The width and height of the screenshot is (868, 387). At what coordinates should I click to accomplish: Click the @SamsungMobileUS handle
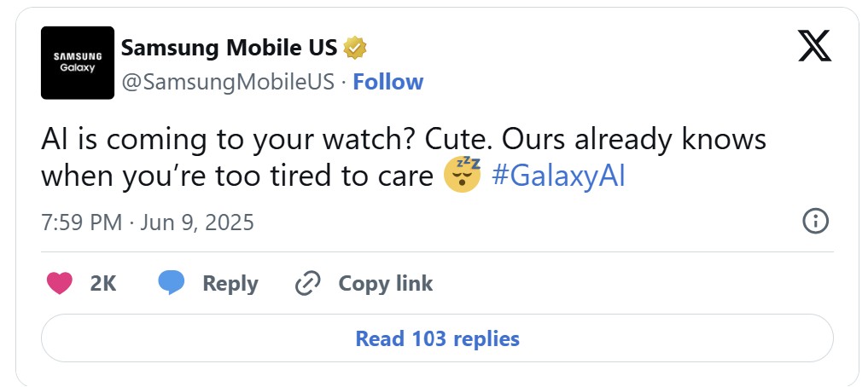(x=228, y=82)
